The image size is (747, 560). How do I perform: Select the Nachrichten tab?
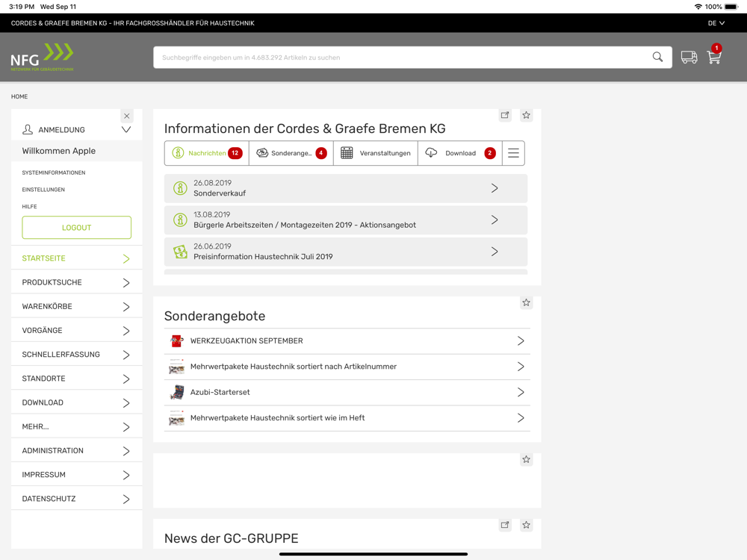click(x=207, y=153)
